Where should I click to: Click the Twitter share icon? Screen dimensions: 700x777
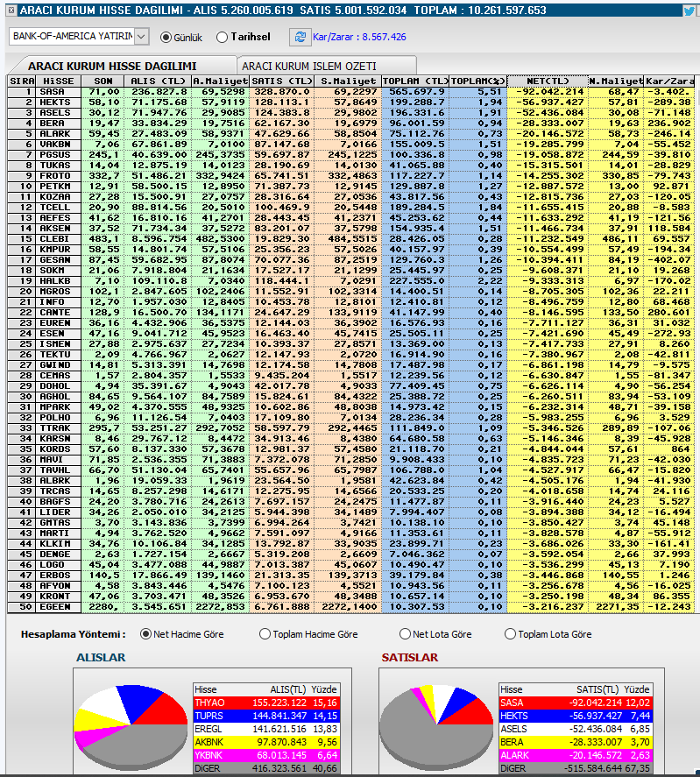689,11
